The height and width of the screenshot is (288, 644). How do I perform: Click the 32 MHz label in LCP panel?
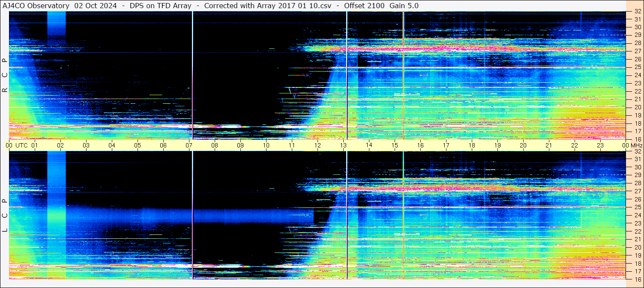[x=638, y=151]
